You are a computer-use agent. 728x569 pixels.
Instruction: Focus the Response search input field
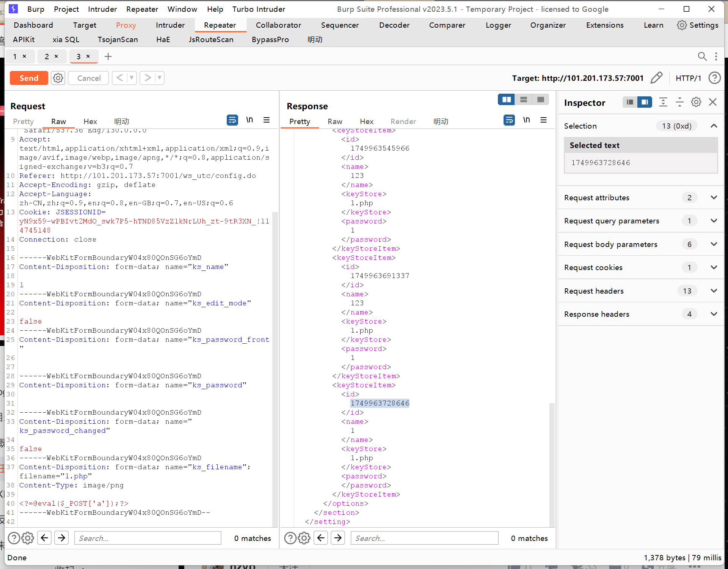[x=424, y=538]
